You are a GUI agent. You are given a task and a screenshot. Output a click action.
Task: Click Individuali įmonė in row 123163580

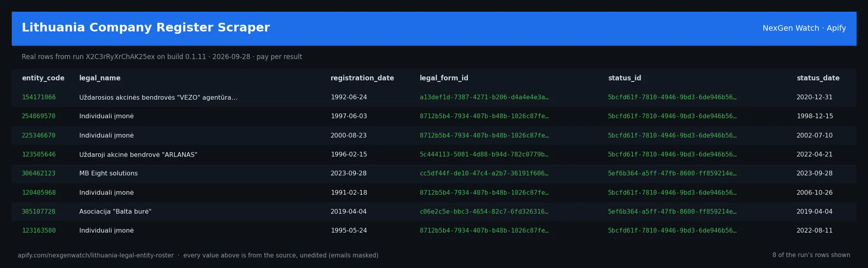[107, 231]
